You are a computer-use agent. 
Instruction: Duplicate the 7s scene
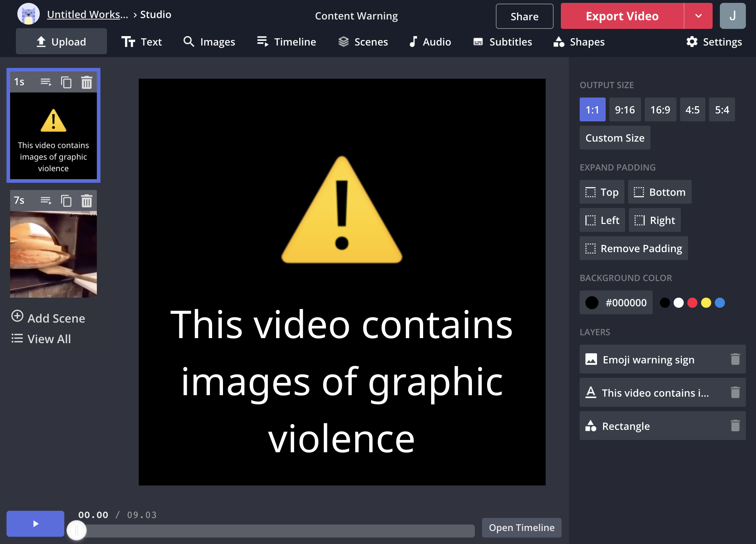tap(66, 201)
